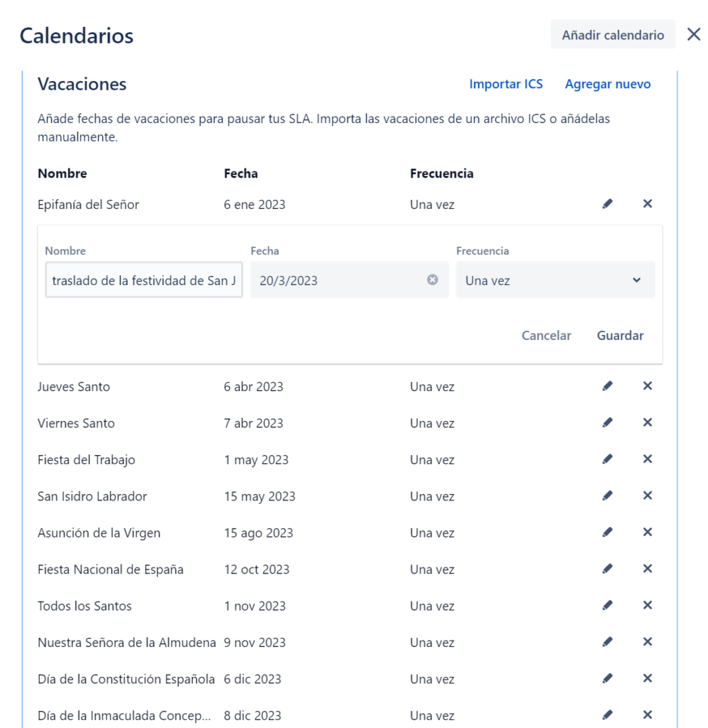Clear the date field showing 20/3/2023
This screenshot has width=708, height=728.
[x=431, y=279]
